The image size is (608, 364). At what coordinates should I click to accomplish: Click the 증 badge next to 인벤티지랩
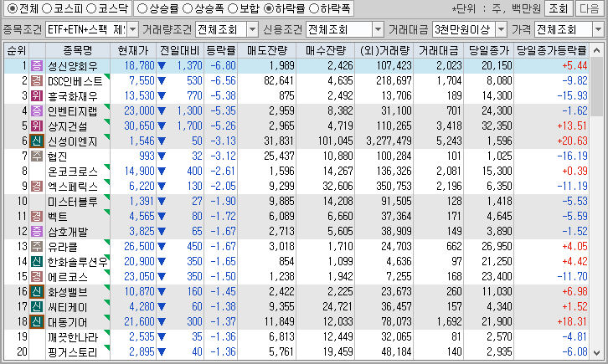click(37, 111)
